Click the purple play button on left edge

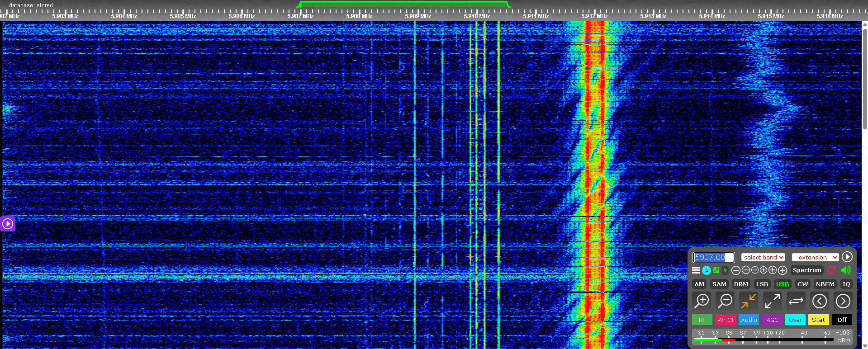pyautogui.click(x=8, y=223)
